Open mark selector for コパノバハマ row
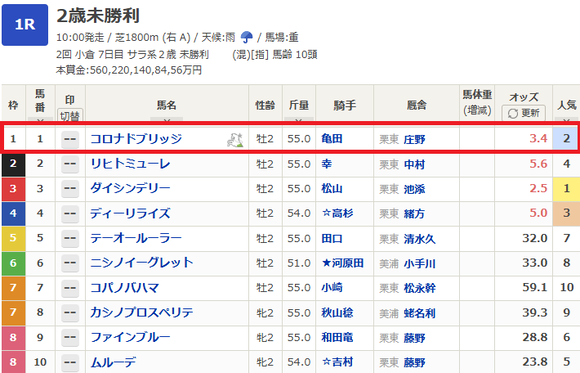This screenshot has height=373, width=580. click(70, 288)
